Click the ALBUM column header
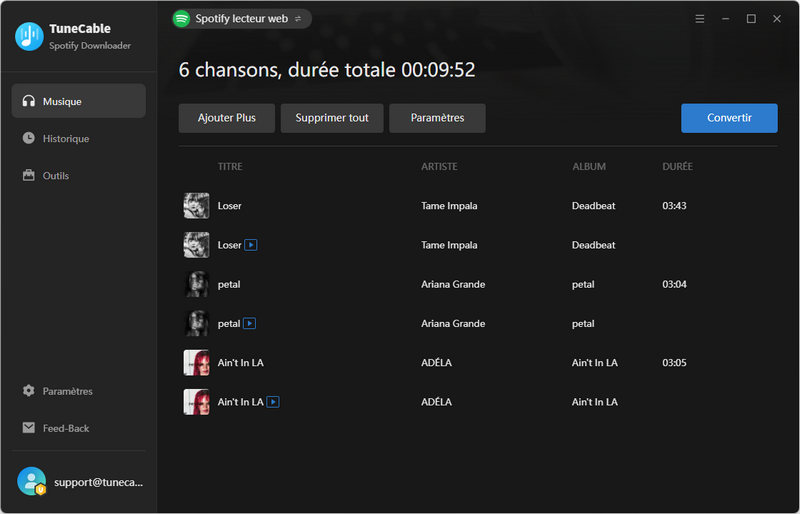Image resolution: width=800 pixels, height=514 pixels. pyautogui.click(x=589, y=166)
